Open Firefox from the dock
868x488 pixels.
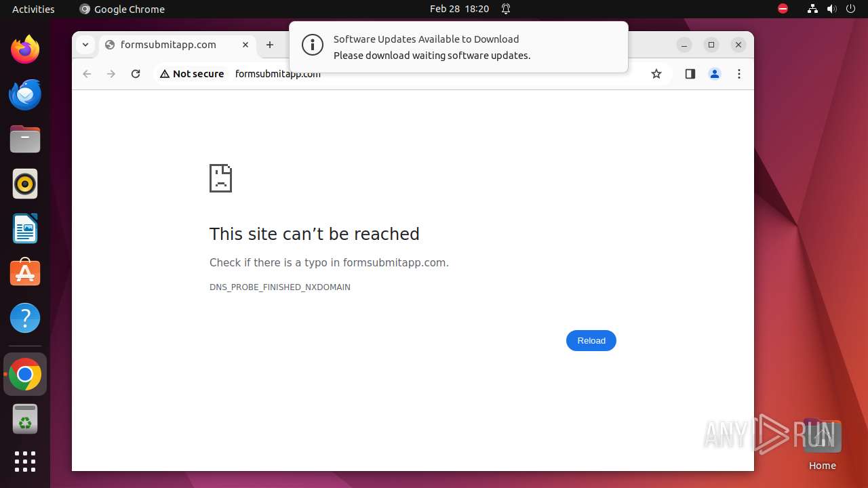pos(25,49)
